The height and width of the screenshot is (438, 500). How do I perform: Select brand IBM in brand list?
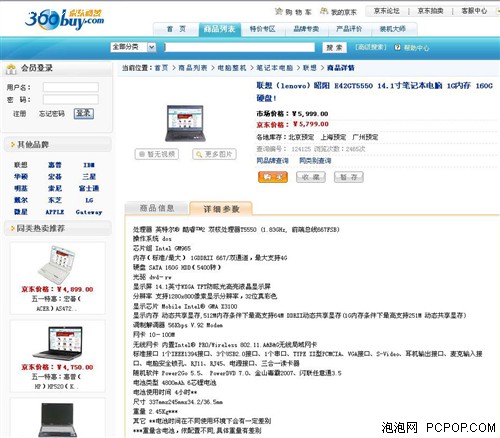(x=89, y=165)
